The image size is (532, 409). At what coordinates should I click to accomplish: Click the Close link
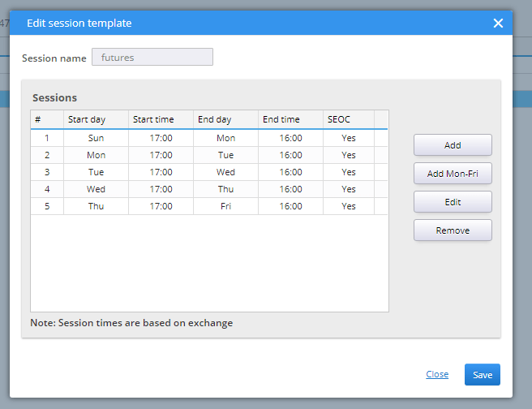click(437, 374)
